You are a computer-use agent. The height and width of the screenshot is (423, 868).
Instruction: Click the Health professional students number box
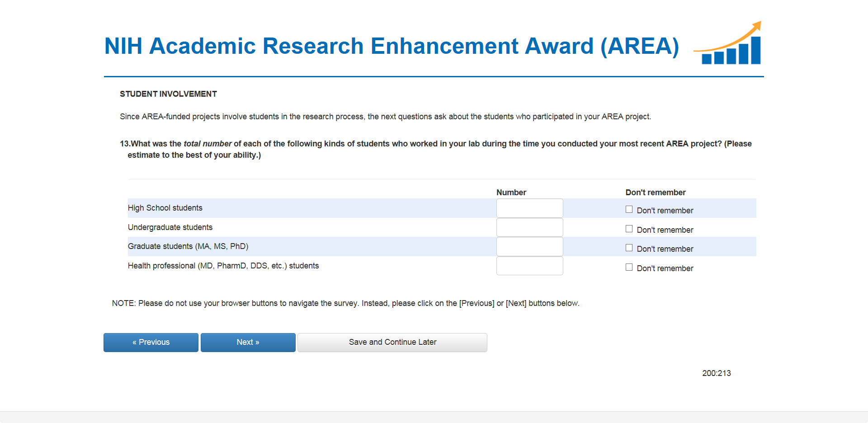click(x=529, y=266)
